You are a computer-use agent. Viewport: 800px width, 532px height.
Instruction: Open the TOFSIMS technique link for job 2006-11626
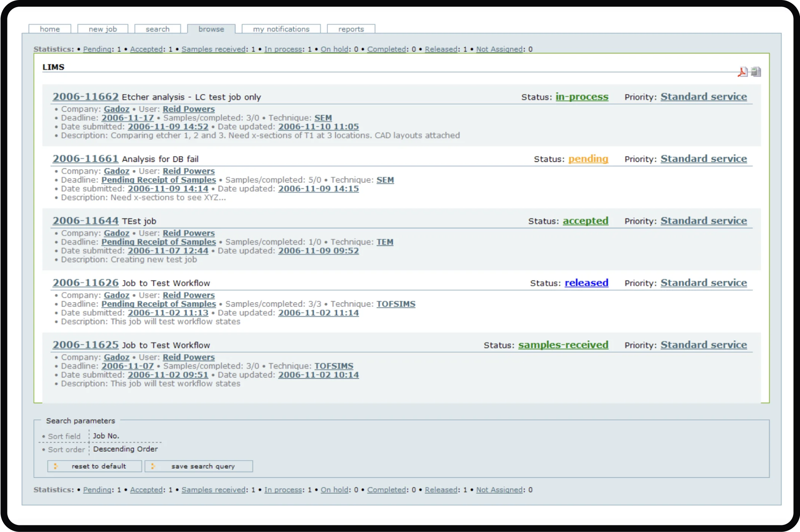click(x=396, y=304)
